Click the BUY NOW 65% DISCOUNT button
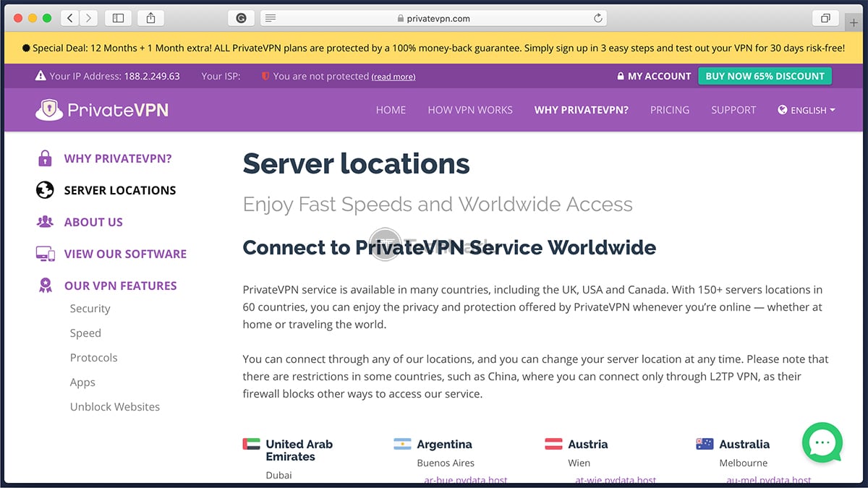The image size is (868, 488). click(x=765, y=75)
